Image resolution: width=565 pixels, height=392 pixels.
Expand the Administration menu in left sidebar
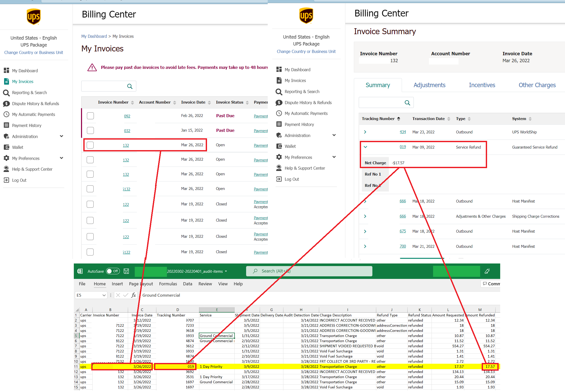pyautogui.click(x=61, y=136)
